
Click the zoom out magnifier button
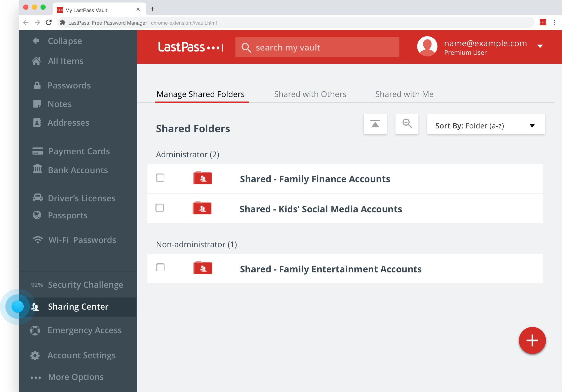pyautogui.click(x=407, y=124)
